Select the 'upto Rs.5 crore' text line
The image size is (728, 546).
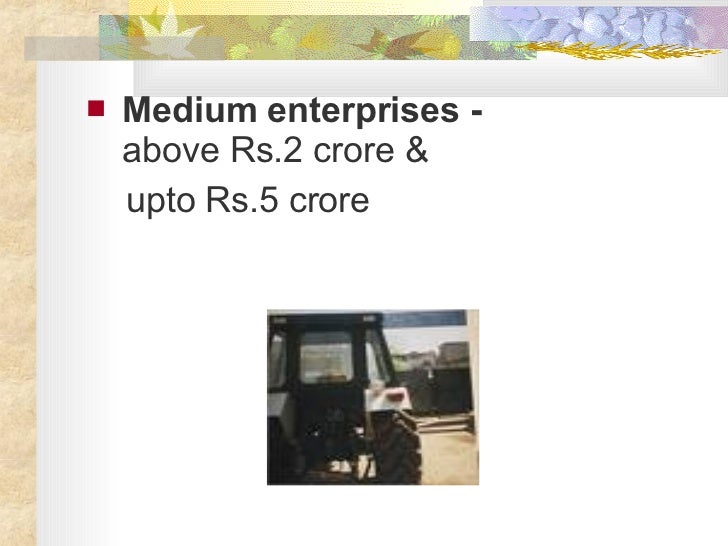pyautogui.click(x=247, y=200)
